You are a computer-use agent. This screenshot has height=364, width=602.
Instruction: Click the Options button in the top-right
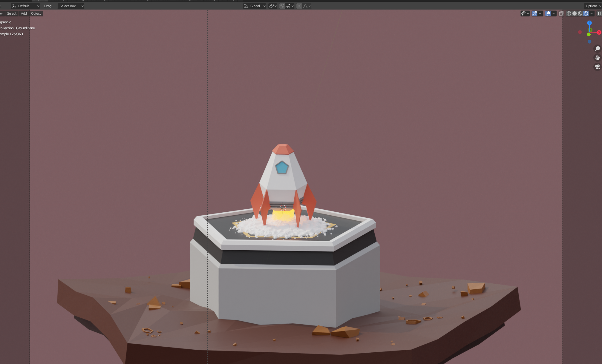pos(592,6)
